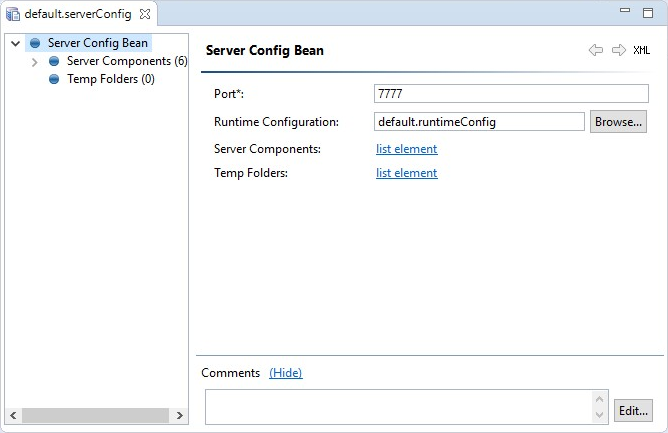Screen dimensions: 668x433
Task: Switch to XML view
Action: [x=641, y=50]
